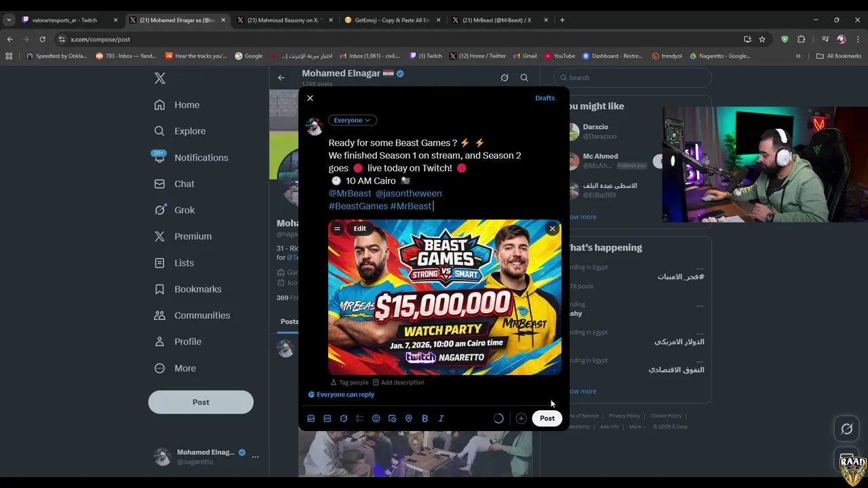Click the back arrow on profile header

[x=281, y=78]
